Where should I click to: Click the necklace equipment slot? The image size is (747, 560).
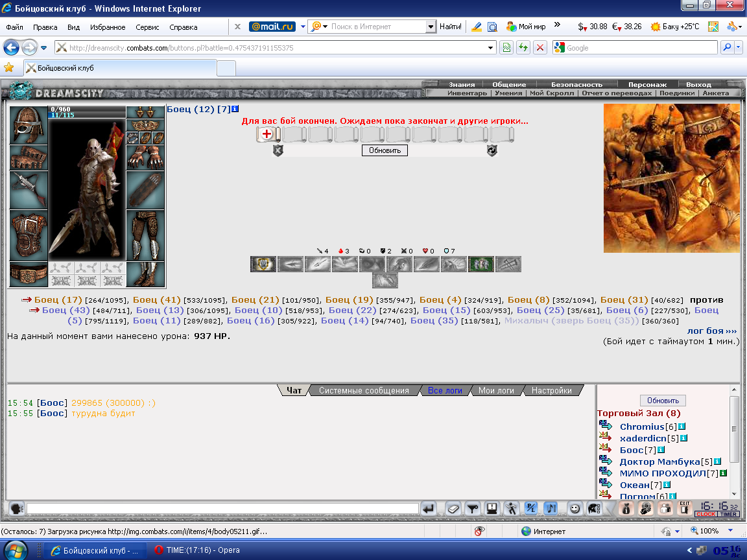click(145, 125)
